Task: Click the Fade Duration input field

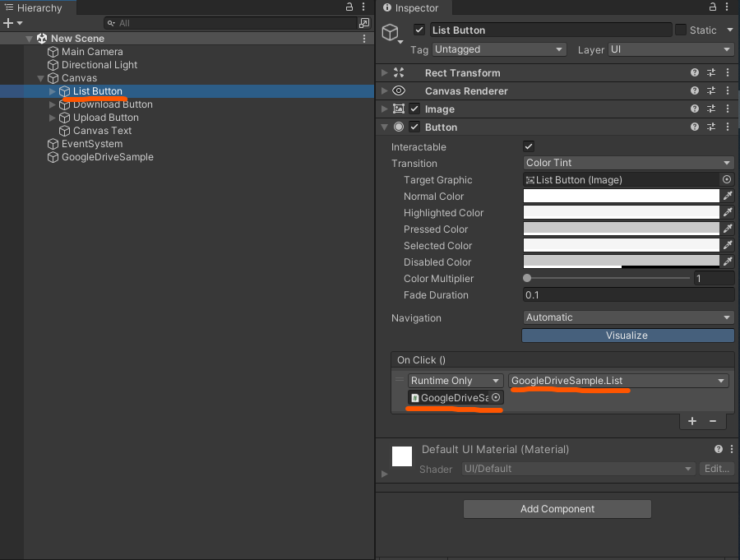Action: point(627,294)
